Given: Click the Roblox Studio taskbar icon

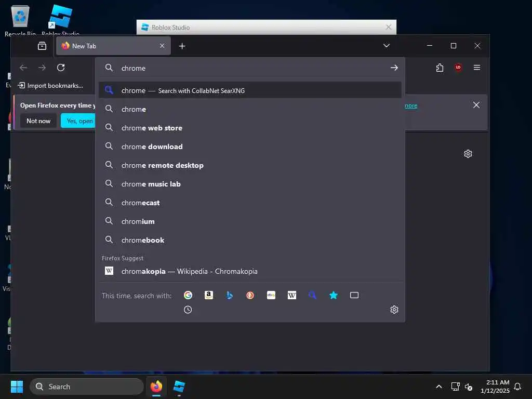Looking at the screenshot, I should click(179, 387).
